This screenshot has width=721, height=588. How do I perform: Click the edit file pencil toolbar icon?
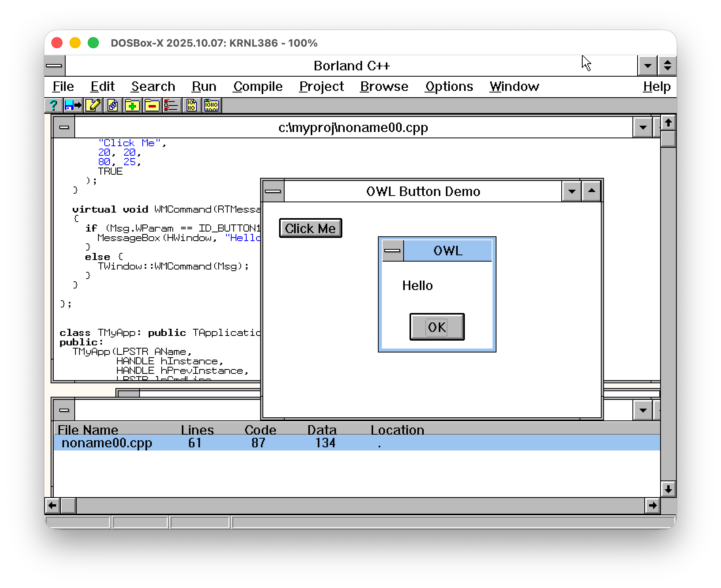tap(93, 106)
